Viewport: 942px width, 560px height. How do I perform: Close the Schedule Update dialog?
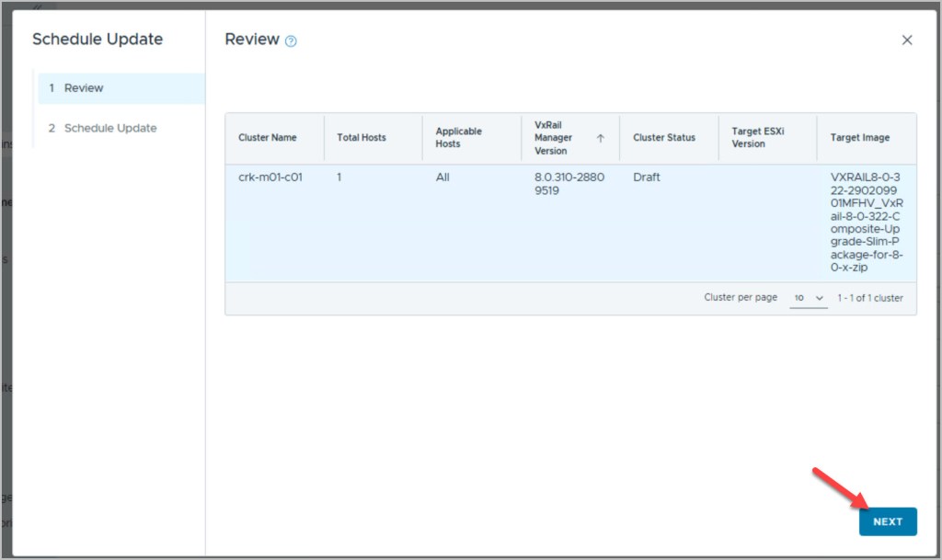906,40
